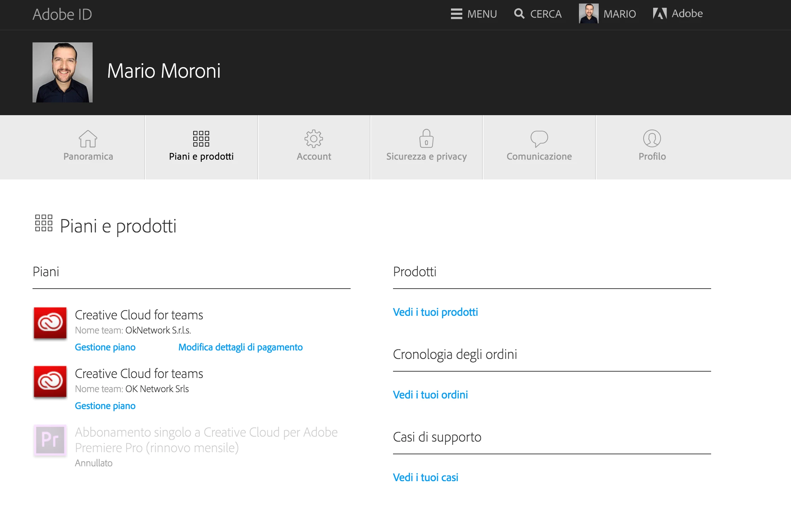Click the CERCA search label
The image size is (791, 532).
[x=546, y=14]
